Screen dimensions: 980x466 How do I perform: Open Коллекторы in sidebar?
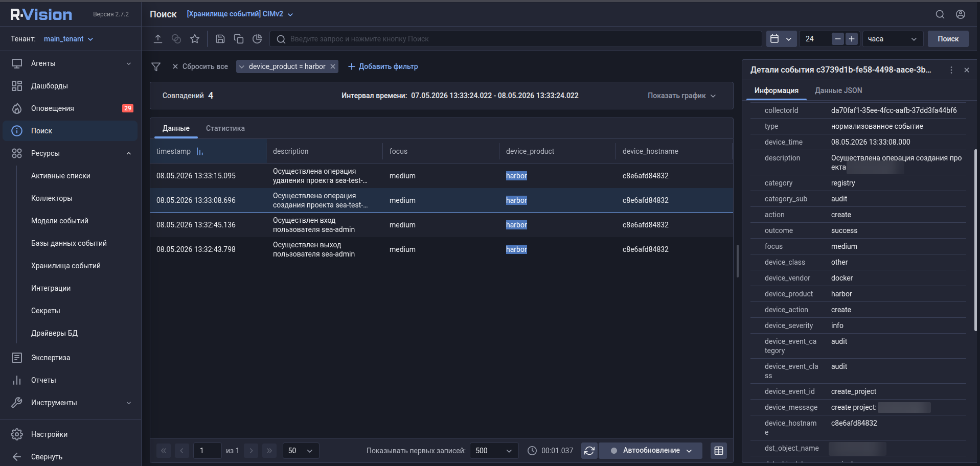(x=52, y=198)
